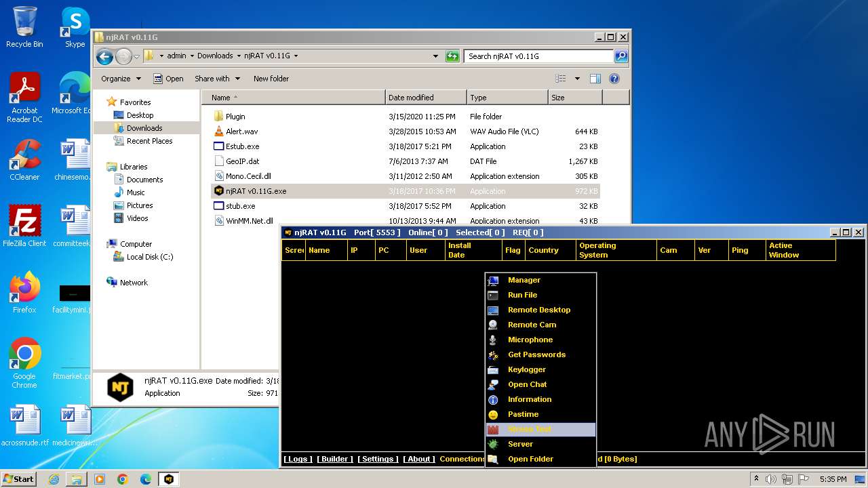
Task: Select CCleaner desktop shortcut
Action: coord(24,160)
